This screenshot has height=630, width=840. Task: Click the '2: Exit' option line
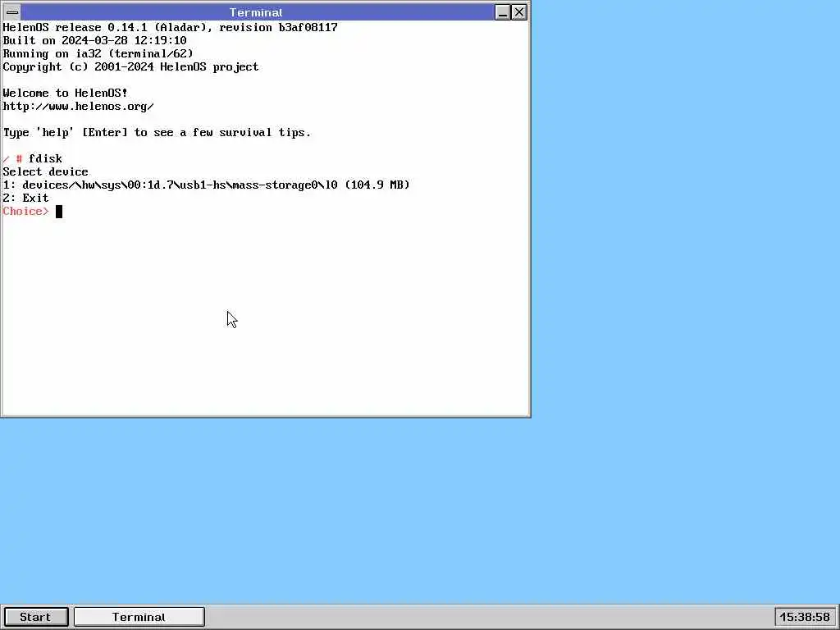[25, 198]
